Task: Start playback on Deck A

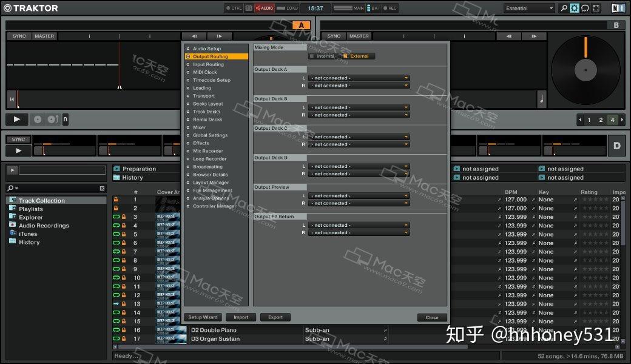Action: pyautogui.click(x=16, y=119)
